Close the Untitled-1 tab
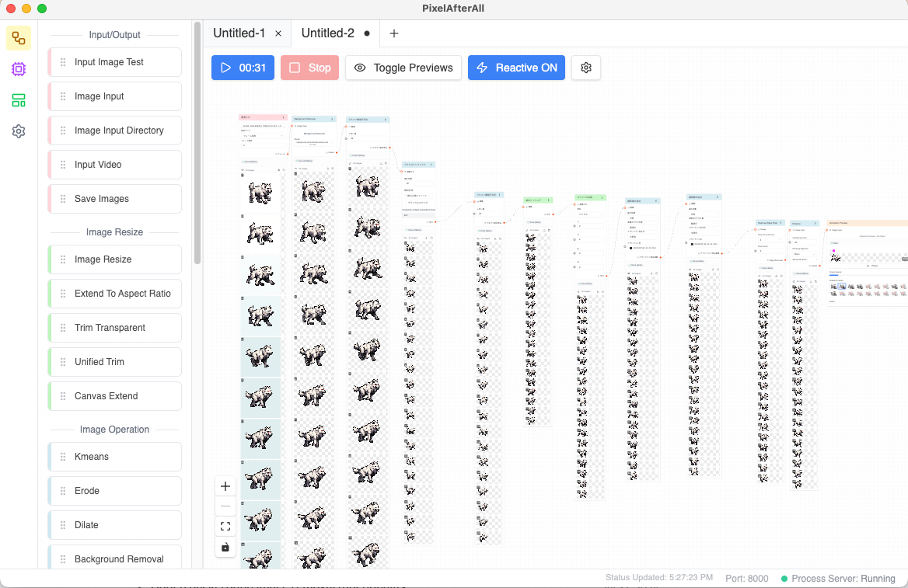The width and height of the screenshot is (908, 588). coord(278,33)
